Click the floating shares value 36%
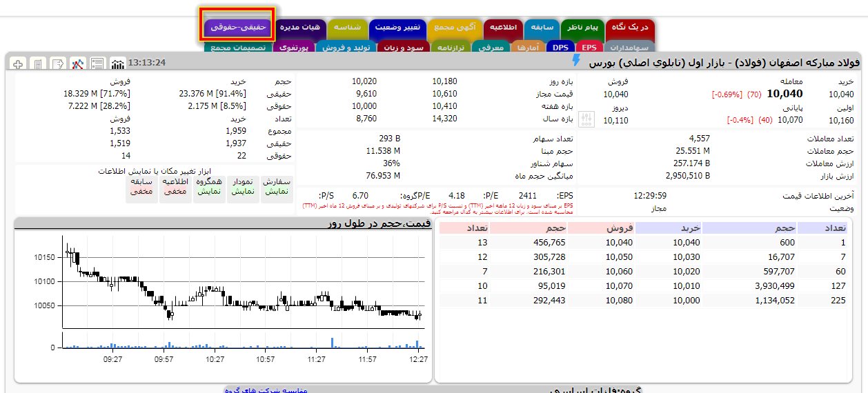The image size is (868, 393). pos(391,163)
